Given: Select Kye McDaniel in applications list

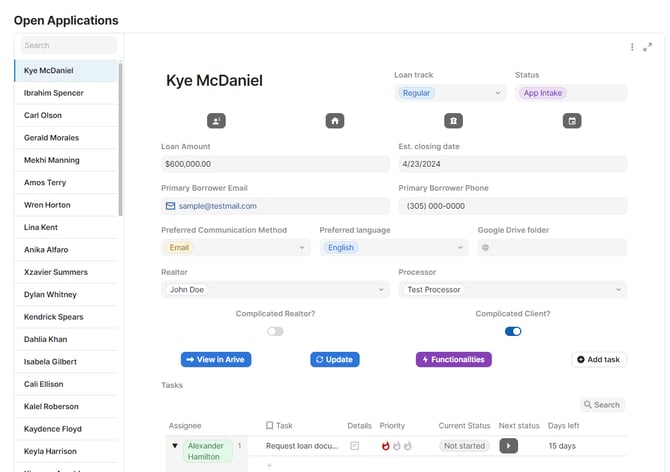Looking at the screenshot, I should pos(66,70).
